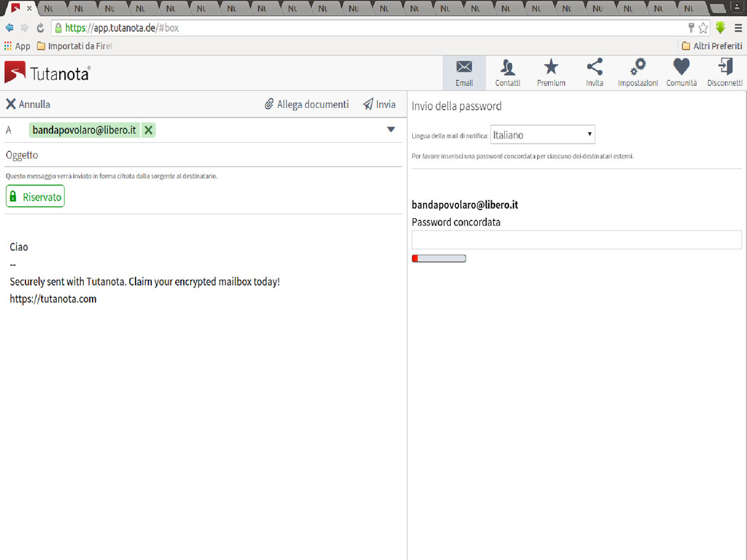Viewport: 747px width, 560px height.
Task: Click the Chrome user profile icon
Action: click(738, 7)
